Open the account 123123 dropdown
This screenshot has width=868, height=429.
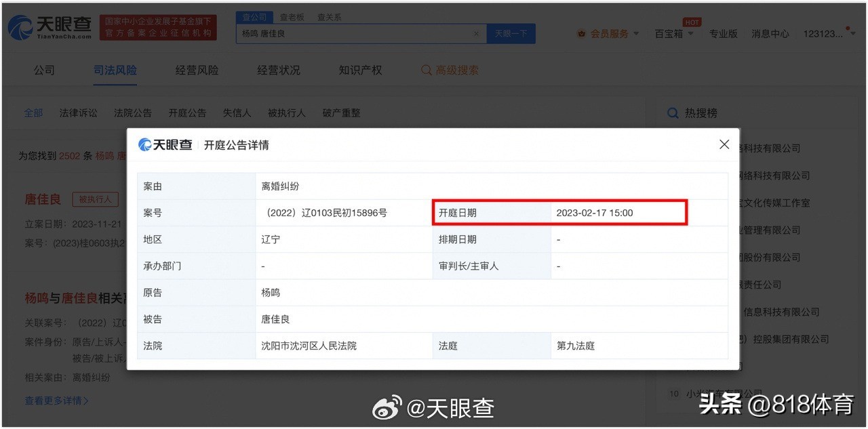pos(829,34)
